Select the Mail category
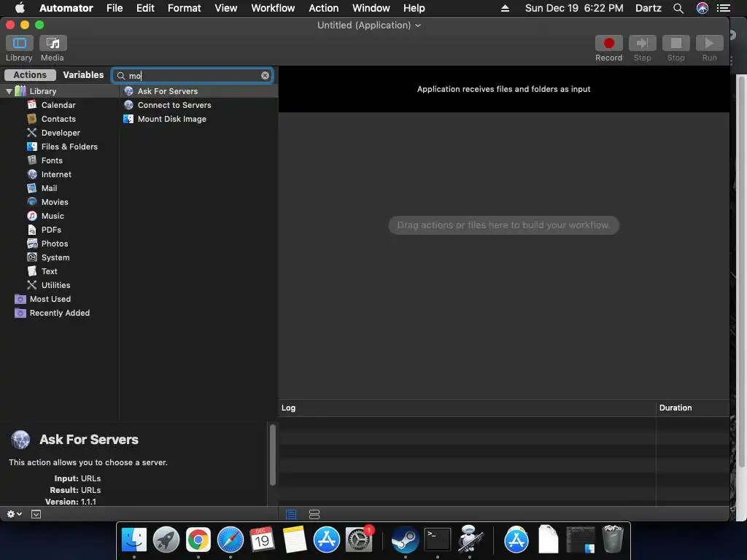 [x=59, y=188]
